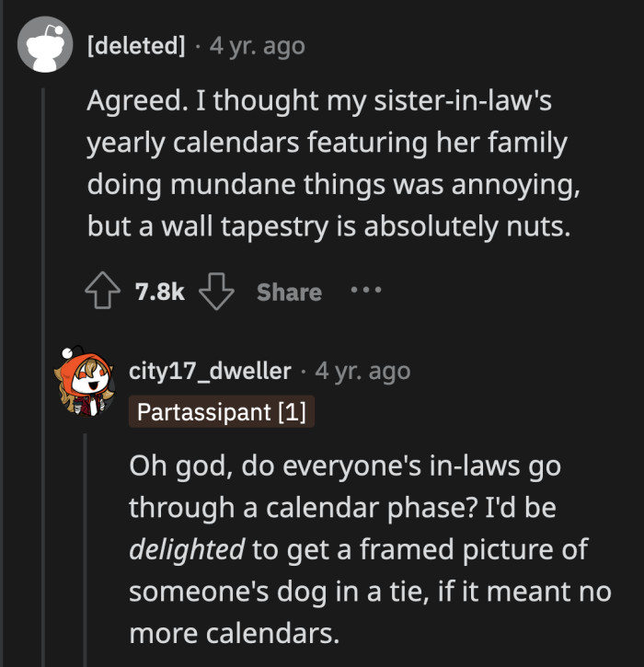Open timestamp link beside [deleted]
Image resolution: width=644 pixels, height=667 pixels.
pos(257,45)
